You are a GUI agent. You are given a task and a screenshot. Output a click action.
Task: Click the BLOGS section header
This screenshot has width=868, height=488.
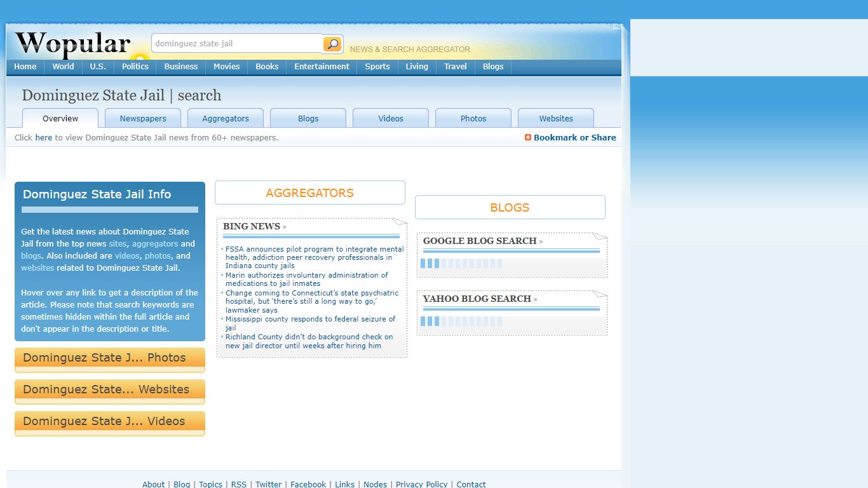pyautogui.click(x=510, y=207)
